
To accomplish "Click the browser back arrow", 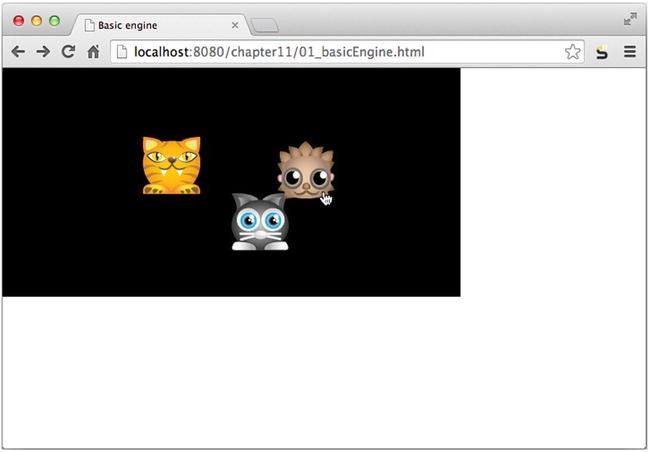I will click(x=18, y=52).
